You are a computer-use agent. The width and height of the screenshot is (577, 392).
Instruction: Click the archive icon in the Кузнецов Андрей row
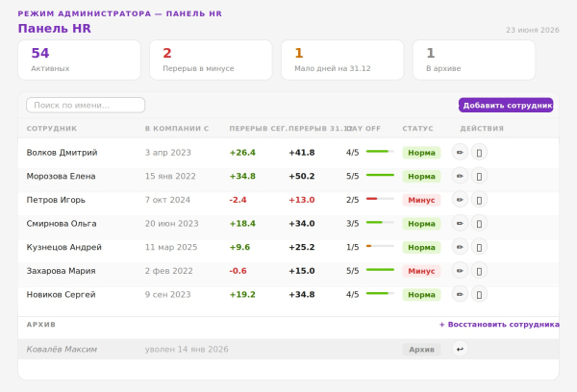(479, 247)
